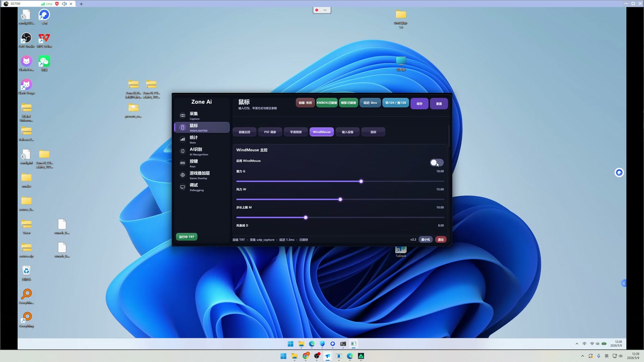Open Chrome in the local taskbar
644x362 pixels.
tap(306, 356)
